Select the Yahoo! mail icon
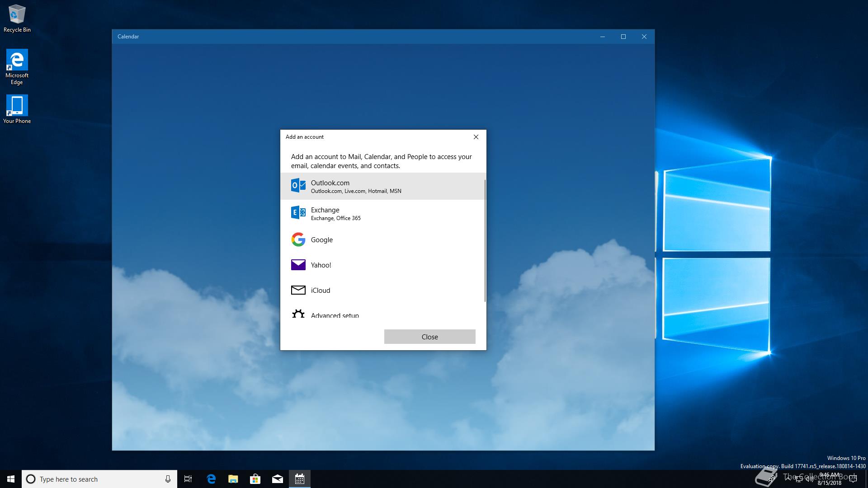This screenshot has height=488, width=868. (x=298, y=265)
